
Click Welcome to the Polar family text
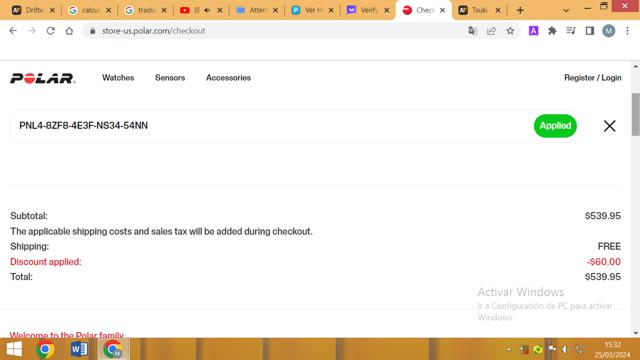point(67,335)
